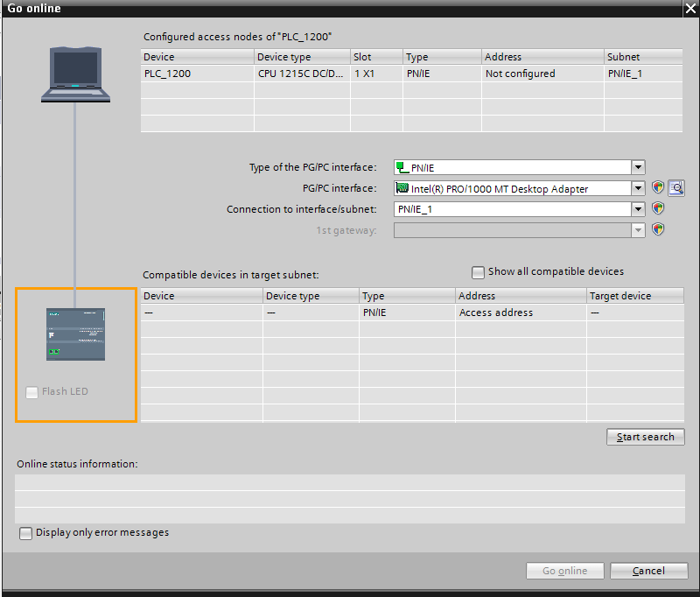Click the shield icon beside 1st gateway
The image size is (700, 597).
tap(658, 229)
